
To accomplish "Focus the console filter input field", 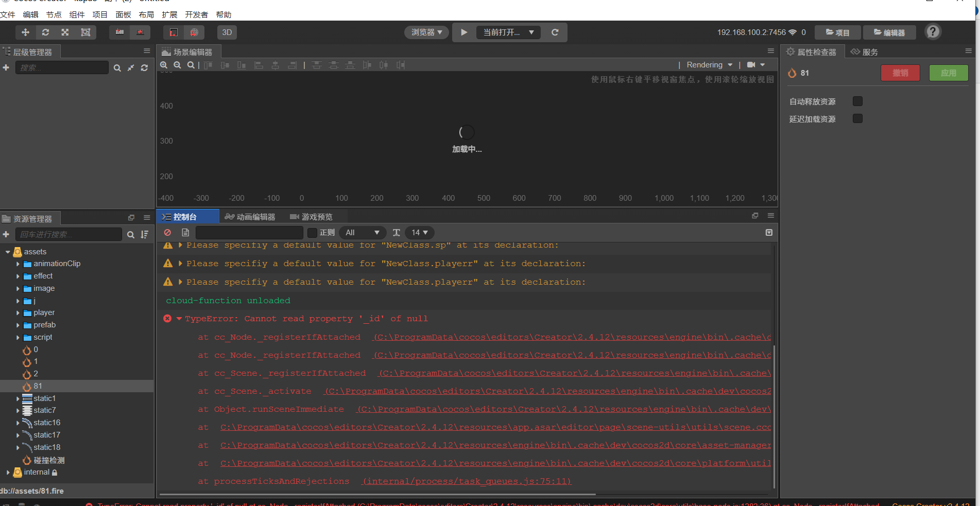I will pyautogui.click(x=249, y=233).
